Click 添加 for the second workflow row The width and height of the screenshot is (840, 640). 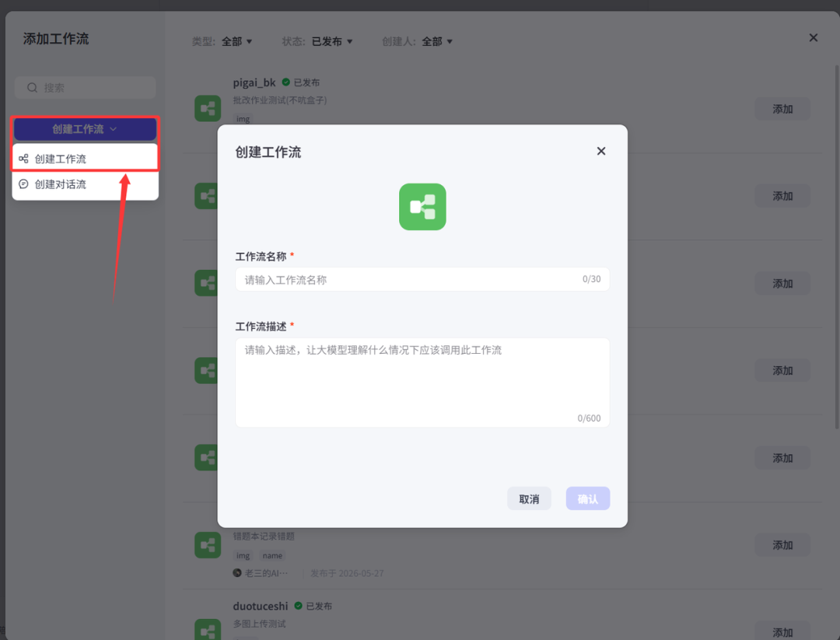[x=782, y=196]
